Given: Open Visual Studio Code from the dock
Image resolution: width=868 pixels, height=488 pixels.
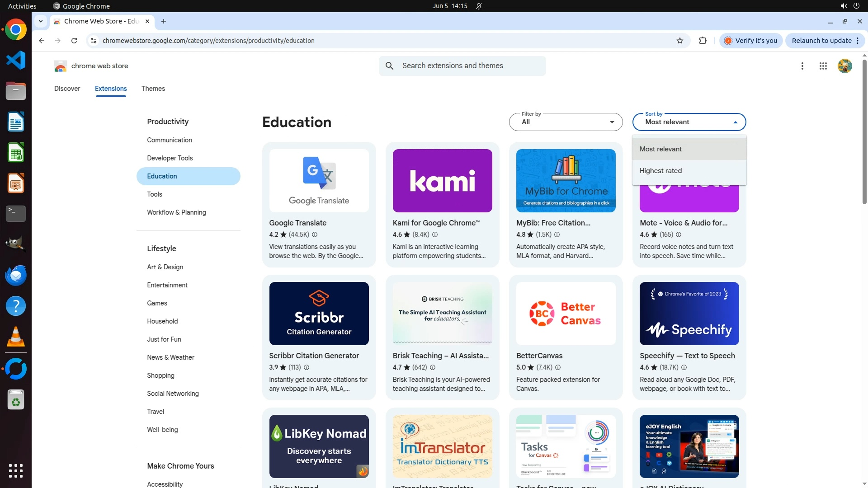Looking at the screenshot, I should (16, 61).
